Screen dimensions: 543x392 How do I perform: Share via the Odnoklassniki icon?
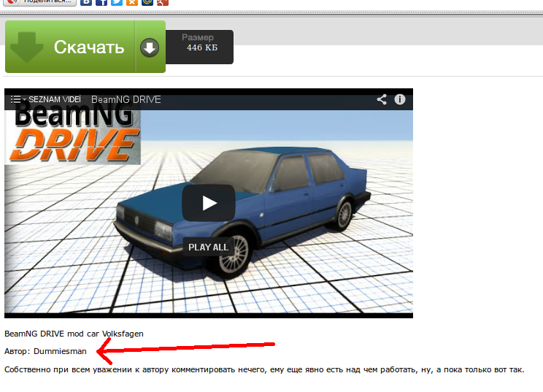coord(131,2)
